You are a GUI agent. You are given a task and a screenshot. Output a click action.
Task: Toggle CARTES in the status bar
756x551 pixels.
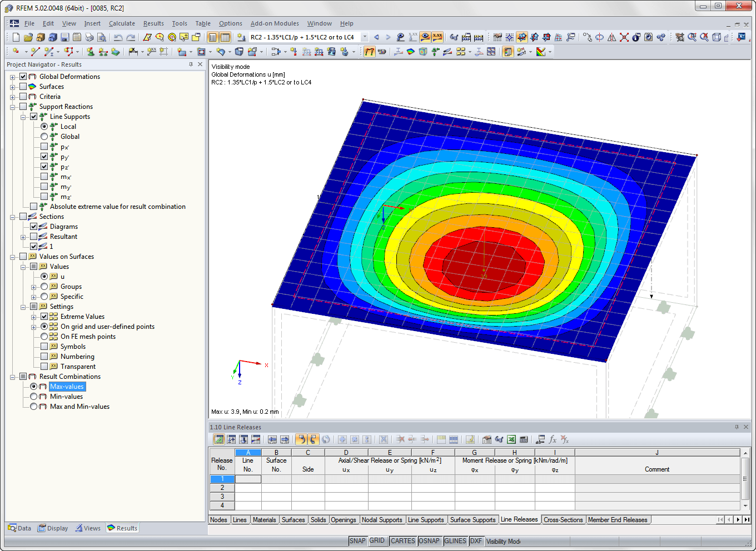click(x=402, y=540)
